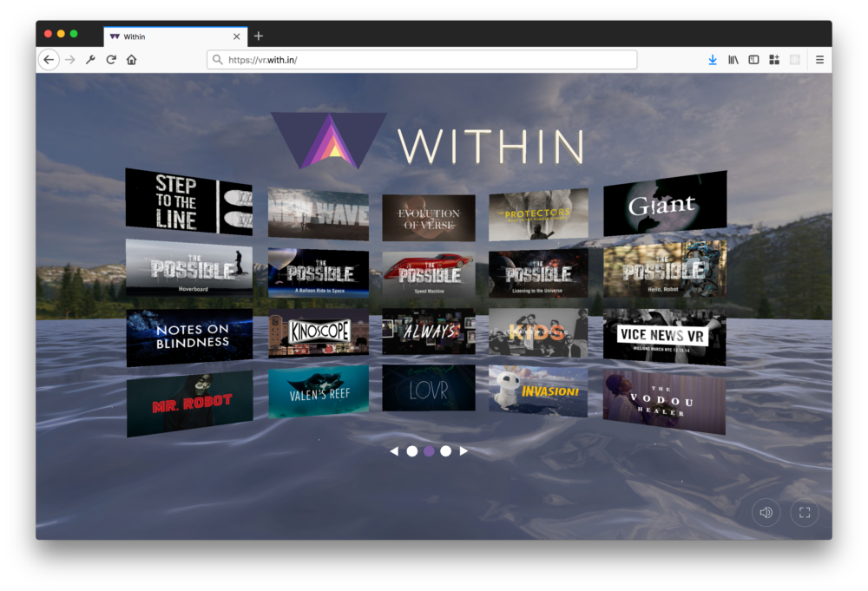Open The Possible Balloon Ride video

(319, 273)
